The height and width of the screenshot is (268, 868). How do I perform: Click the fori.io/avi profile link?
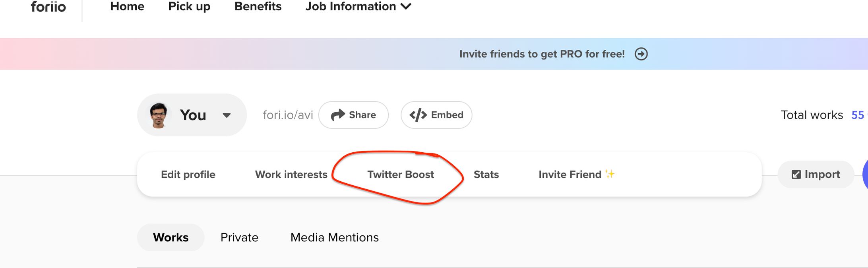288,115
